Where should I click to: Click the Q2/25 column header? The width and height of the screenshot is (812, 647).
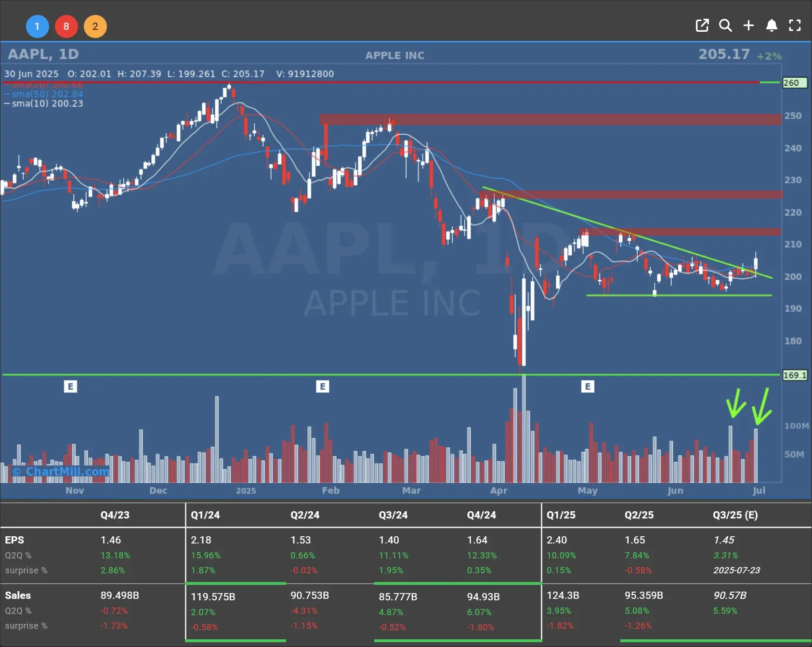639,515
